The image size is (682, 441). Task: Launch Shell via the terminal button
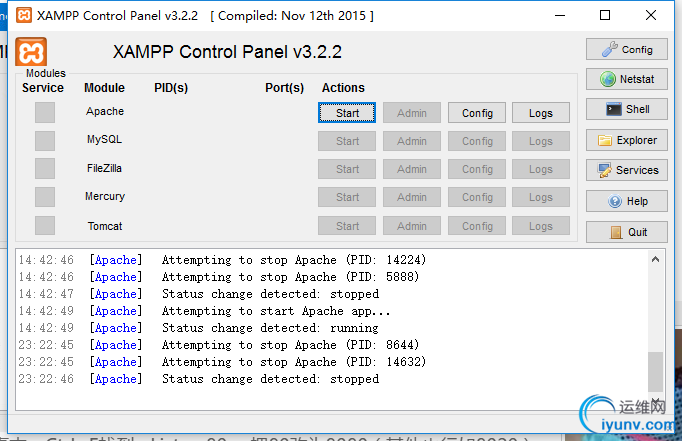tap(626, 109)
